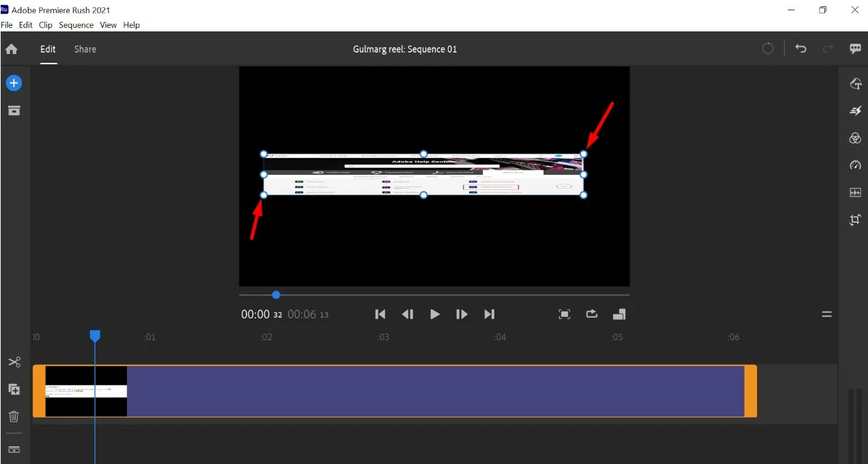
Task: Open the Sequence menu
Action: [76, 25]
